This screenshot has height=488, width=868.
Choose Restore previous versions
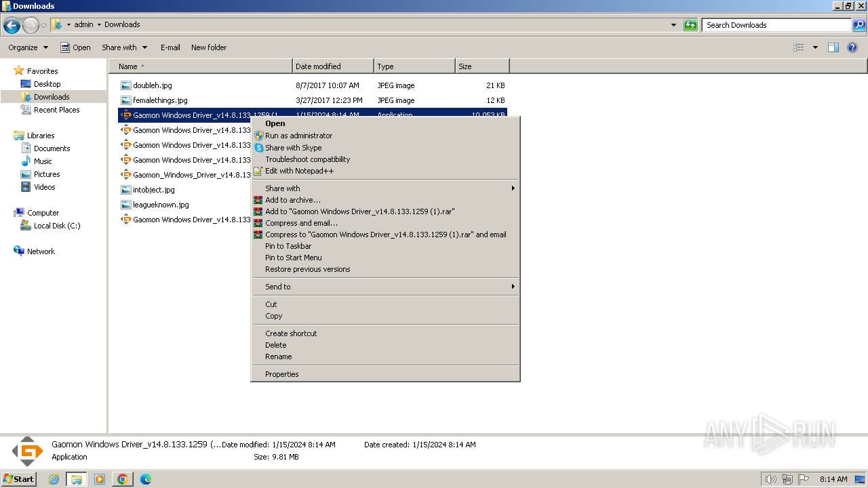point(385,269)
